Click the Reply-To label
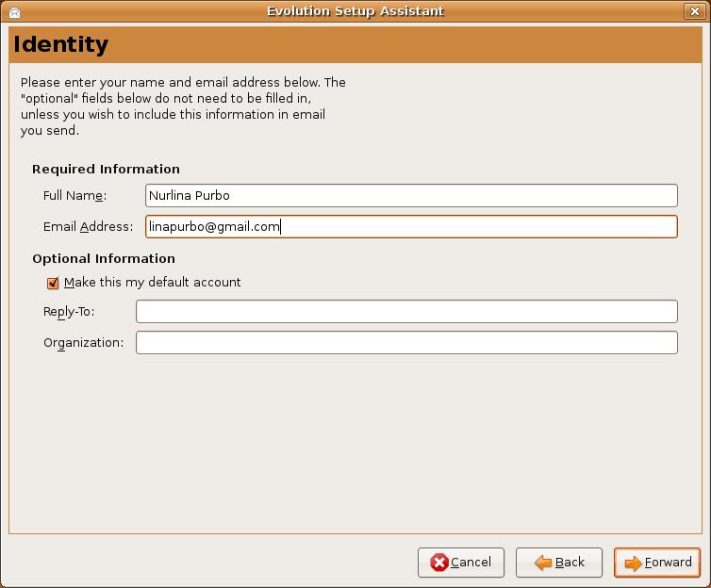The image size is (711, 588). 69,312
